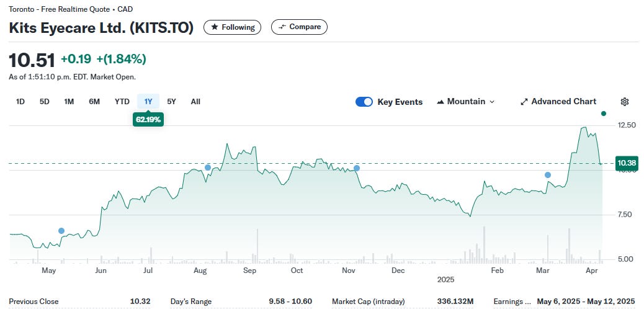644x309 pixels.
Task: Open chart settings gear icon
Action: coord(625,102)
